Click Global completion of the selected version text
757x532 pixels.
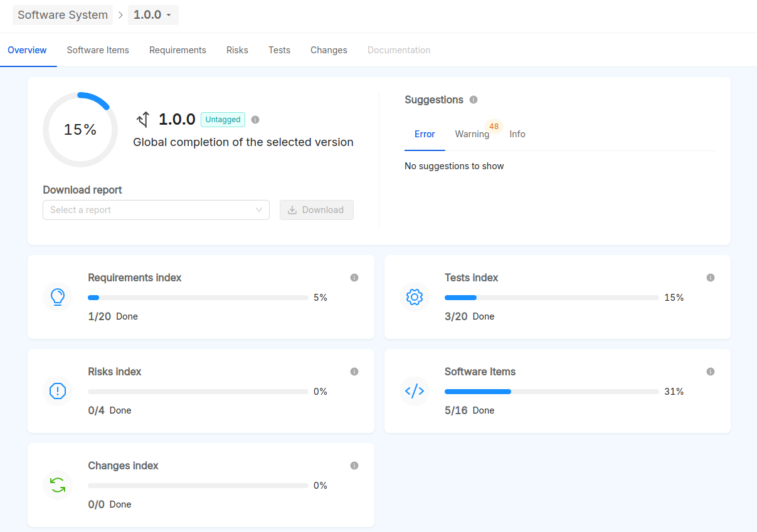(243, 142)
